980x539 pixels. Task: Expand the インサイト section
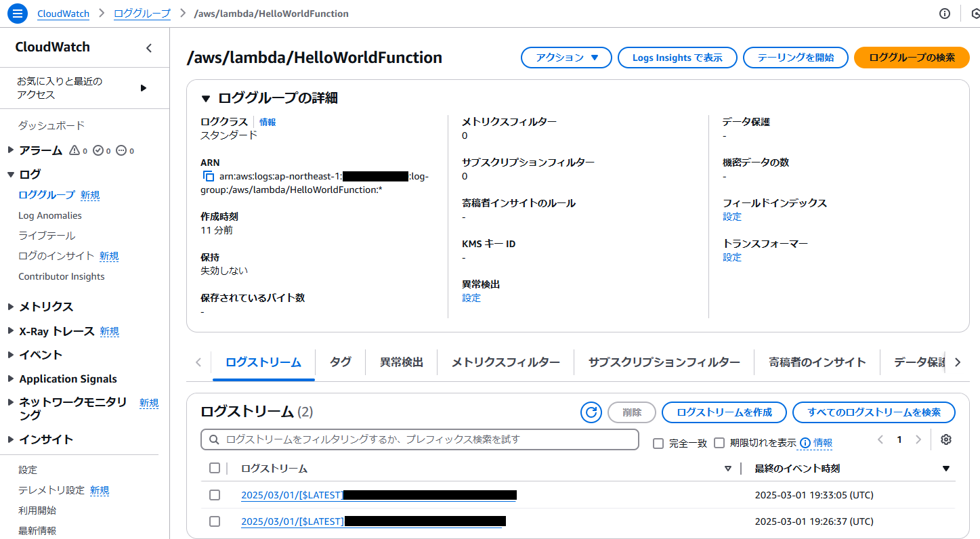pos(10,439)
